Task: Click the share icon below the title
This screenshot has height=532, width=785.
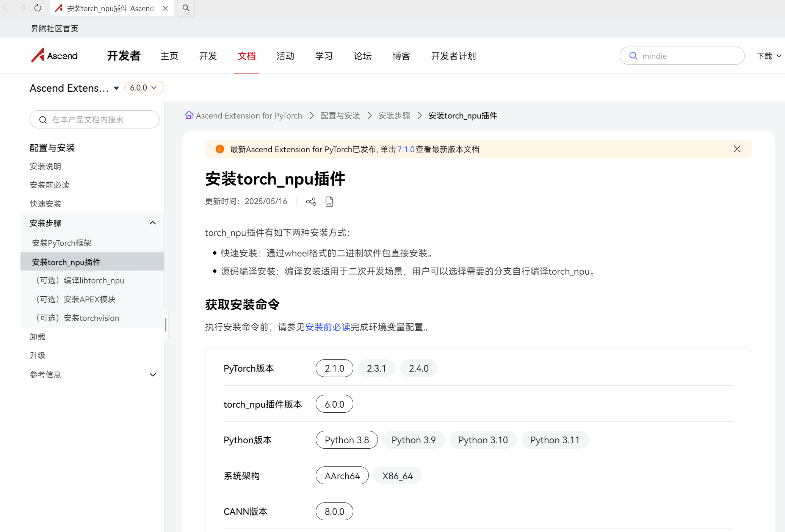Action: point(311,202)
